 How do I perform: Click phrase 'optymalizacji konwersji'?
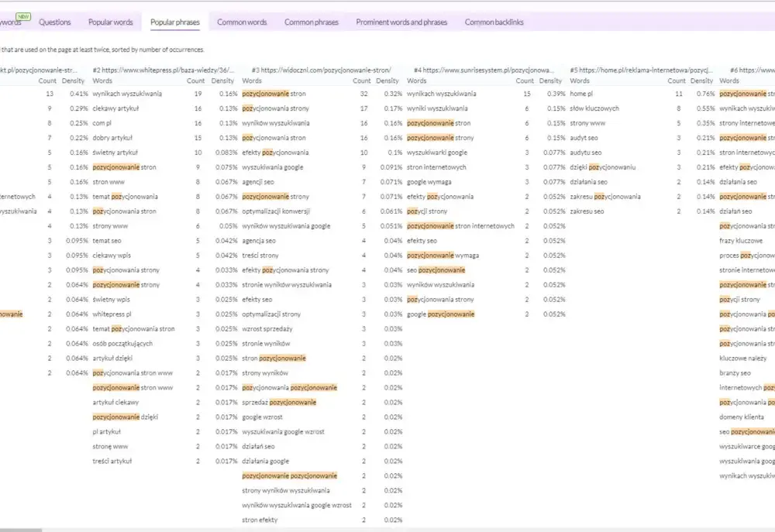276,211
